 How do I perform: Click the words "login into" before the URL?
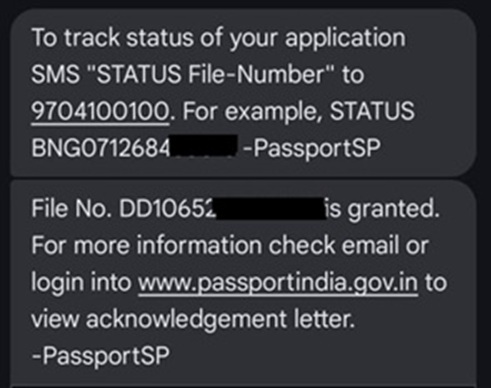(x=81, y=282)
